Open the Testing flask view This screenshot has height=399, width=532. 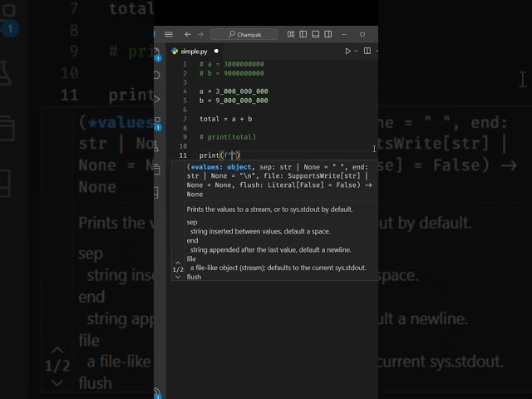point(156,146)
